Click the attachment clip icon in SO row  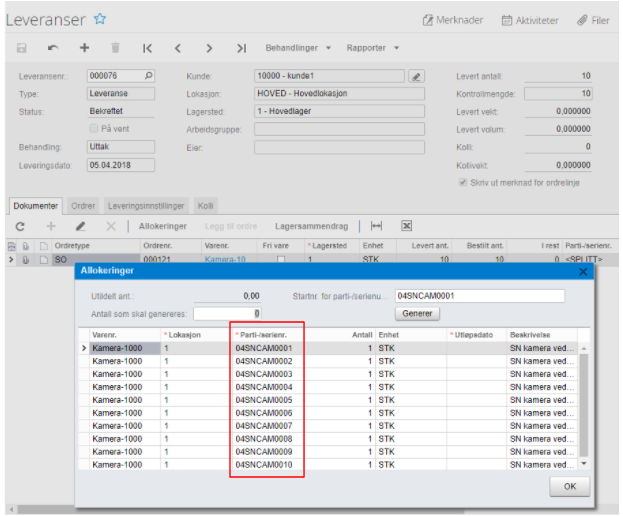click(x=26, y=260)
